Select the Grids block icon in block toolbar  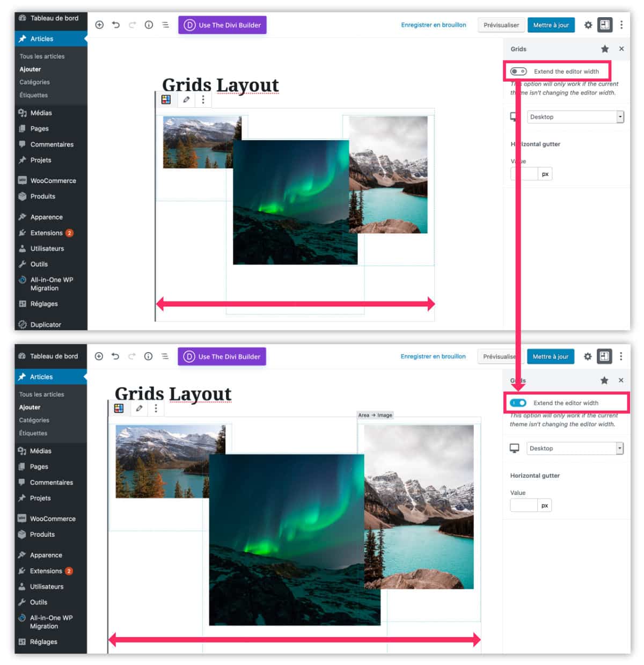(x=166, y=99)
